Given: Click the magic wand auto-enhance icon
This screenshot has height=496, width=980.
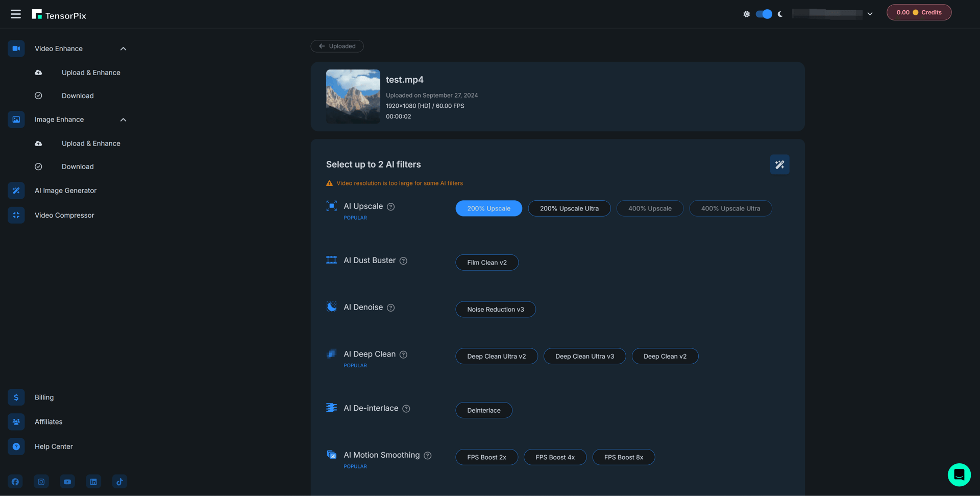Looking at the screenshot, I should [x=779, y=164].
